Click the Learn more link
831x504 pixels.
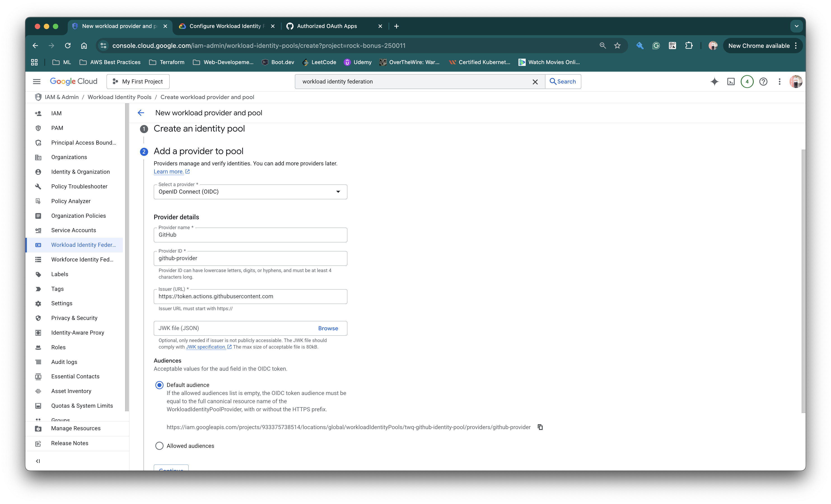(171, 171)
